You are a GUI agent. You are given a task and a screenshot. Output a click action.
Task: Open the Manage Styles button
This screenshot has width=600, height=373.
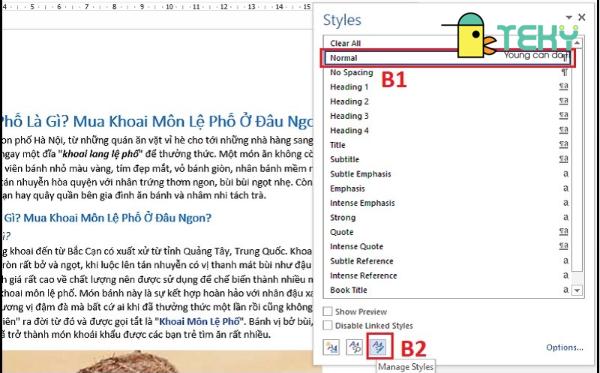(x=379, y=347)
